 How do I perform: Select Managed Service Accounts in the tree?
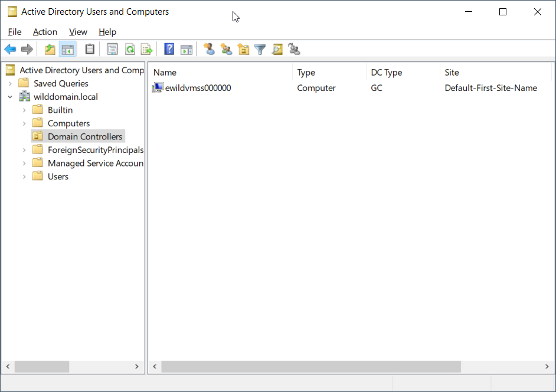pos(96,163)
